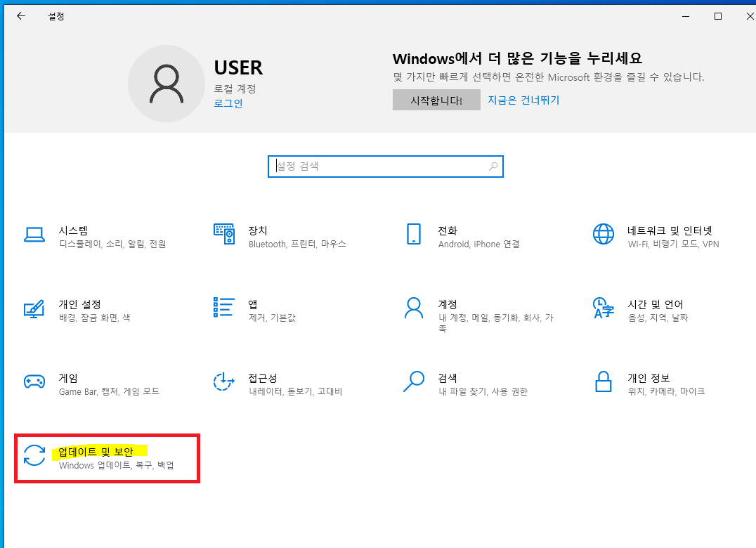756x548 pixels.
Task: Click the back arrow in the title bar
Action: (x=21, y=16)
